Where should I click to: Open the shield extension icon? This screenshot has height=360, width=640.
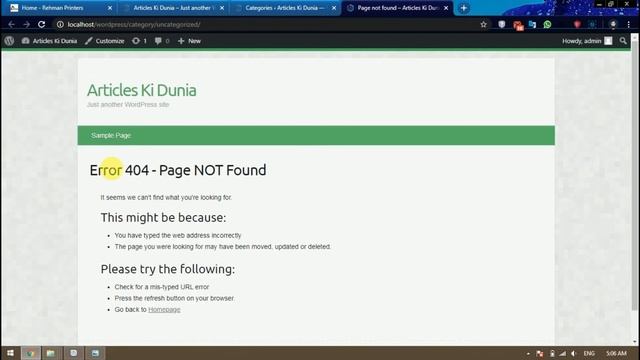pyautogui.click(x=502, y=24)
